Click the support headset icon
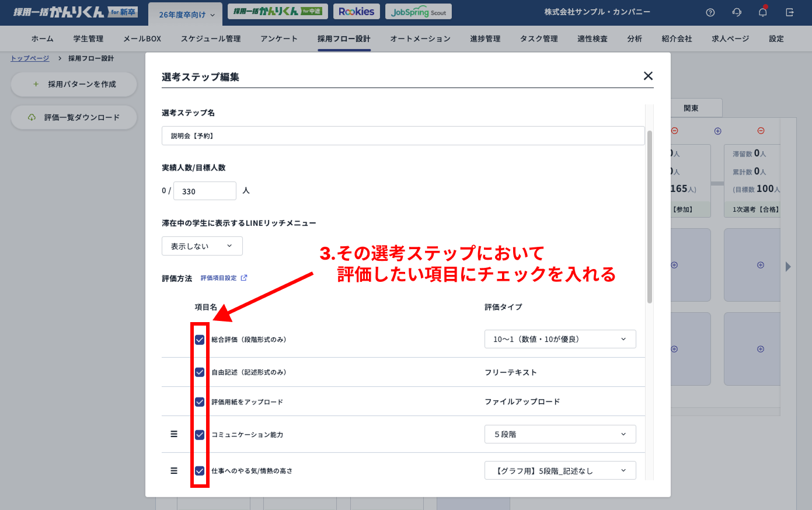The width and height of the screenshot is (812, 510). tap(737, 12)
